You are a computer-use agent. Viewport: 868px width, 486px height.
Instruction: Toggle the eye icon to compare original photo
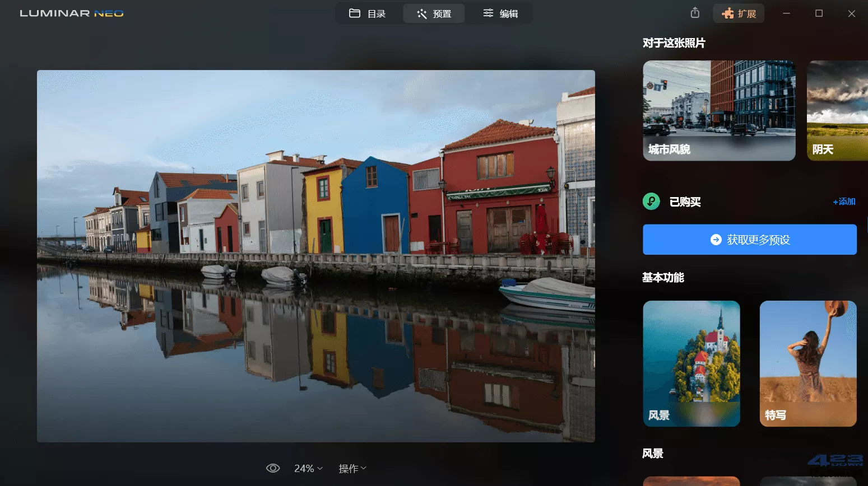pyautogui.click(x=273, y=468)
